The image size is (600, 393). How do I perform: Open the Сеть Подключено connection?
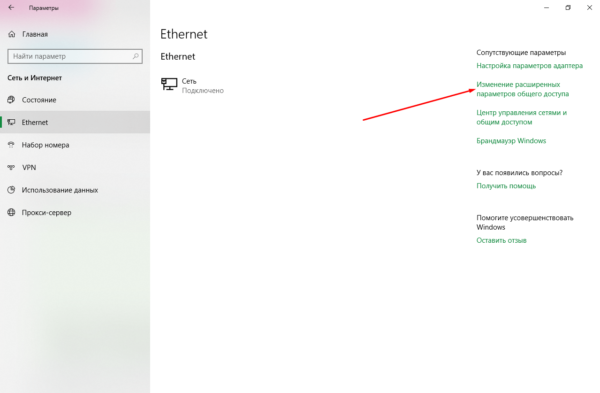pyautogui.click(x=192, y=85)
